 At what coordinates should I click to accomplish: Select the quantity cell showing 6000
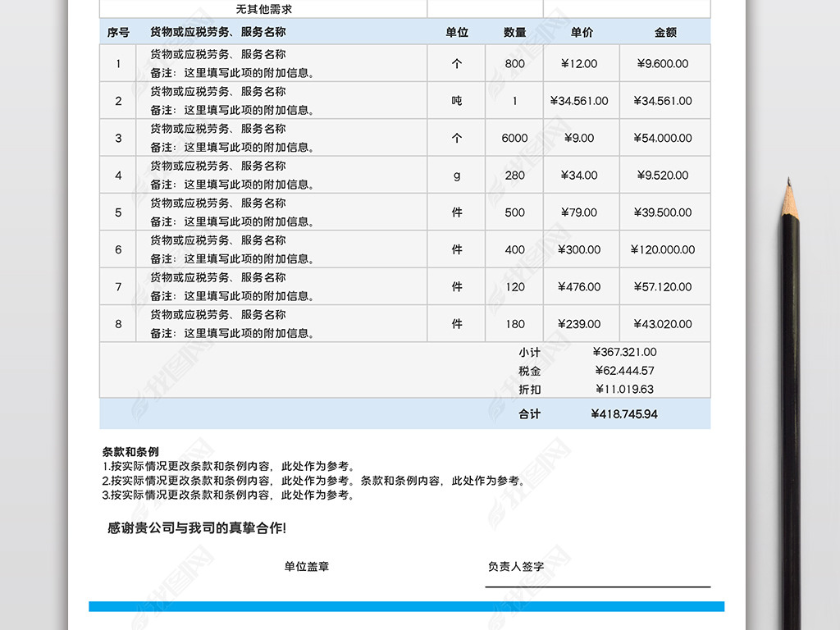(x=514, y=138)
